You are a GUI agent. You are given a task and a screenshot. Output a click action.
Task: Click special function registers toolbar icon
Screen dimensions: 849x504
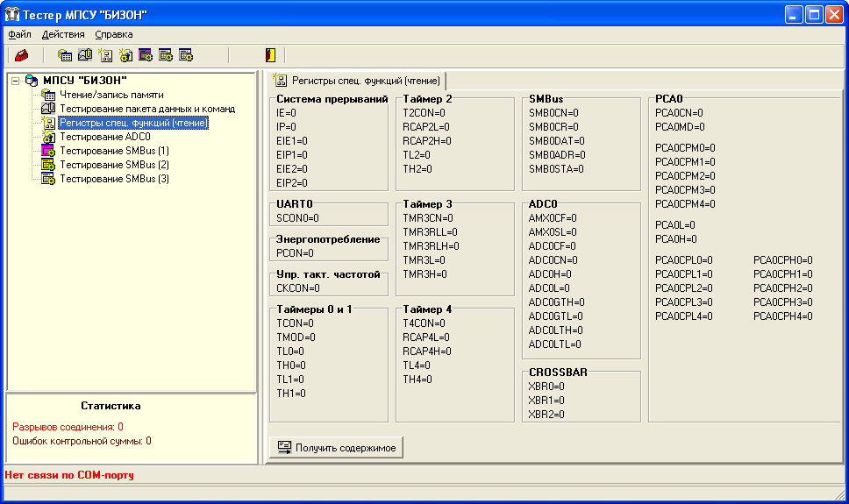105,55
